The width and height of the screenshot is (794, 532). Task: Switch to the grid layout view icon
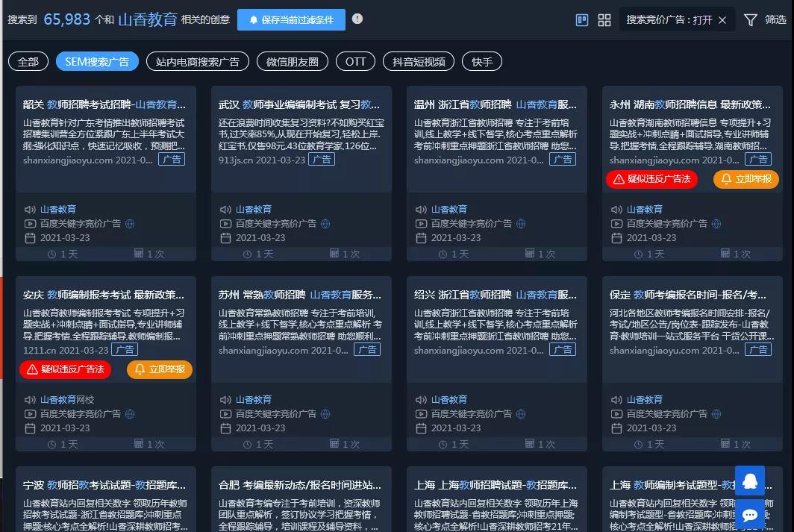click(x=604, y=20)
